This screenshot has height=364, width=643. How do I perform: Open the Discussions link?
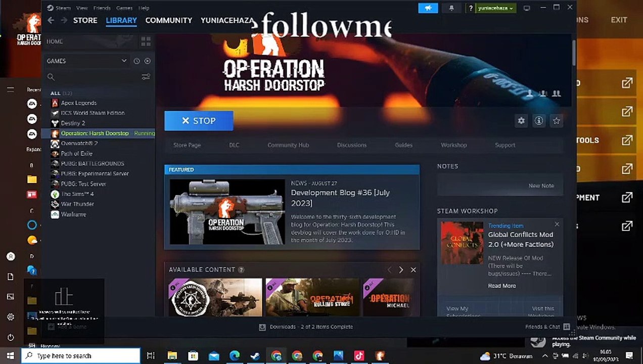352,145
